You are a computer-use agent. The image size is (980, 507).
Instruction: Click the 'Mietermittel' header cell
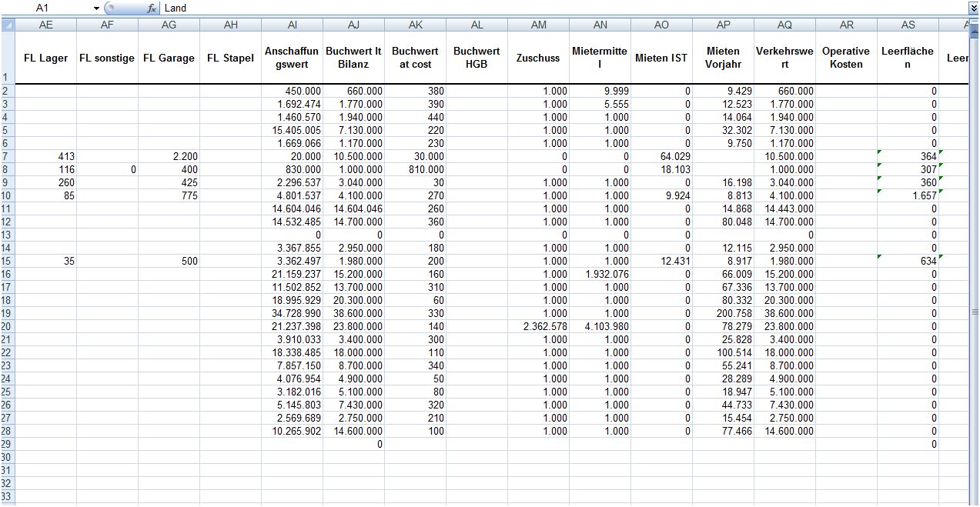tap(600, 58)
